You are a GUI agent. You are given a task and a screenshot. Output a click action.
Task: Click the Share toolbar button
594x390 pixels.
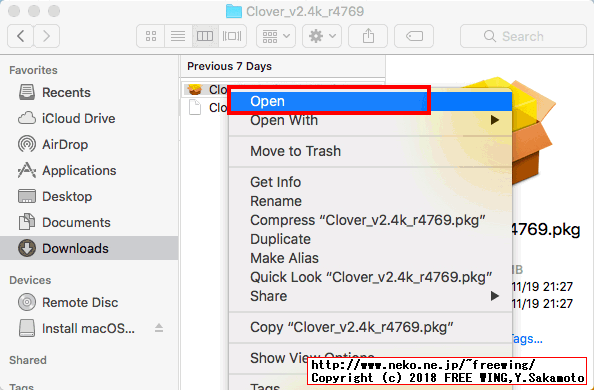[368, 36]
